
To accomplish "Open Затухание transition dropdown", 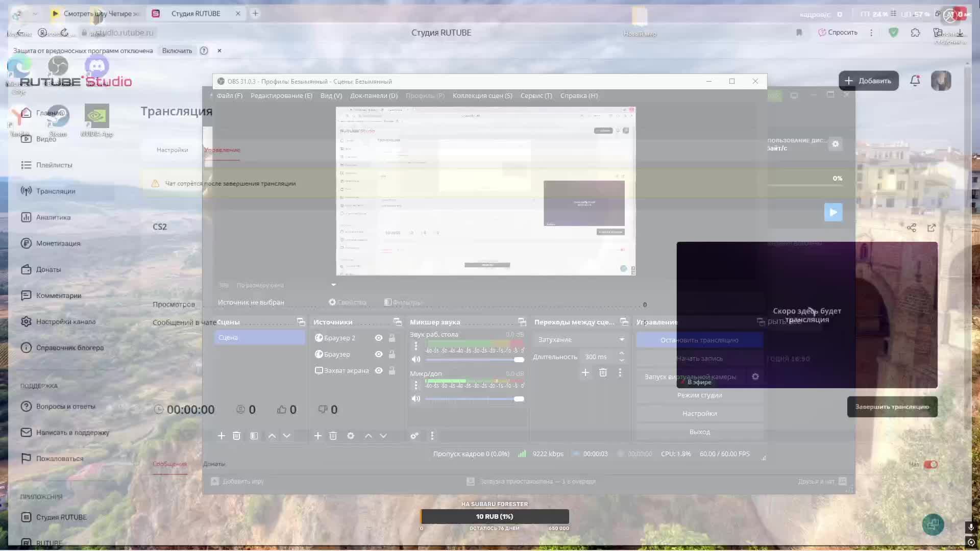I will 580,339.
